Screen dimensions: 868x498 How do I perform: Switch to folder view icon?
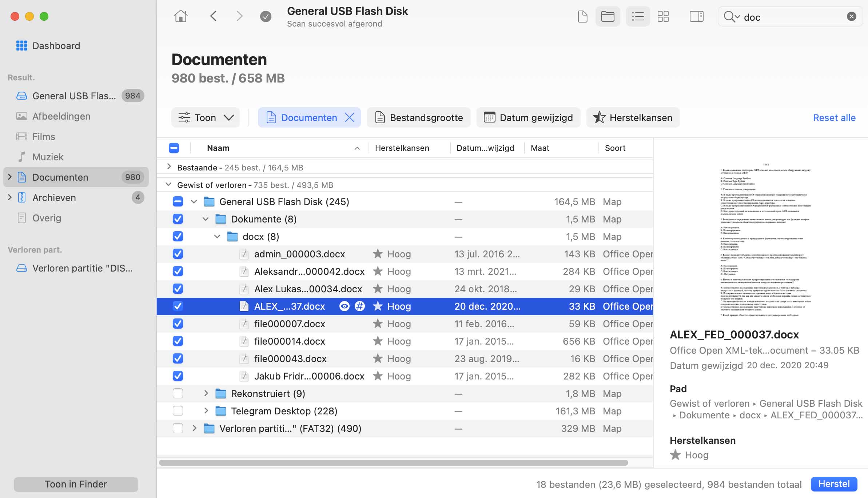pos(608,16)
